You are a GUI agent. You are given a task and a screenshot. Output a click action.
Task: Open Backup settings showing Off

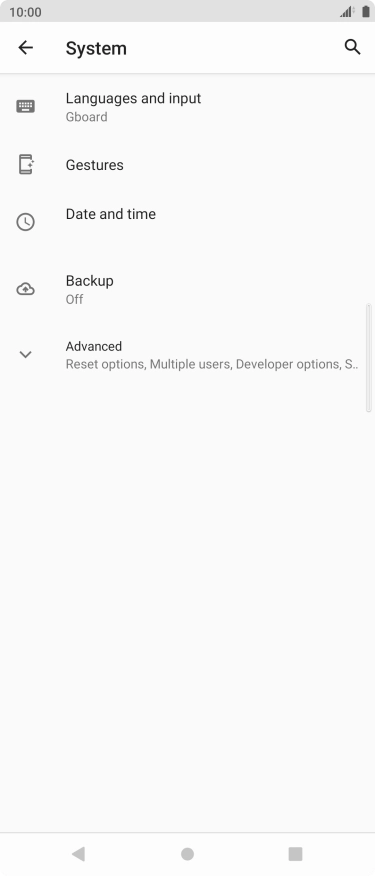click(x=187, y=289)
